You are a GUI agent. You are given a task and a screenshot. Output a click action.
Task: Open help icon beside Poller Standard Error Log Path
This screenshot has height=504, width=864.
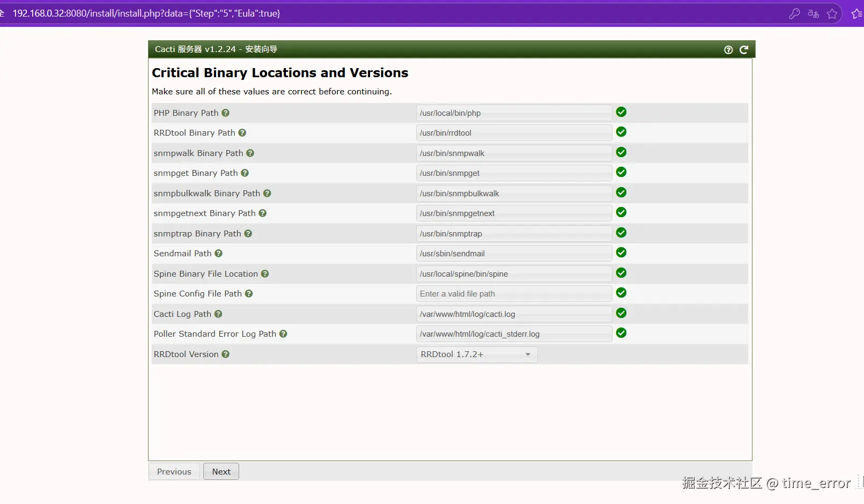[x=283, y=334]
